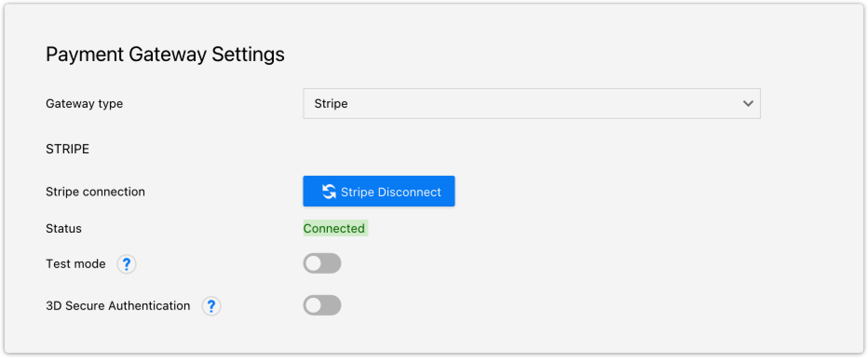
Task: Open the Test mode help tooltip icon
Action: [126, 264]
